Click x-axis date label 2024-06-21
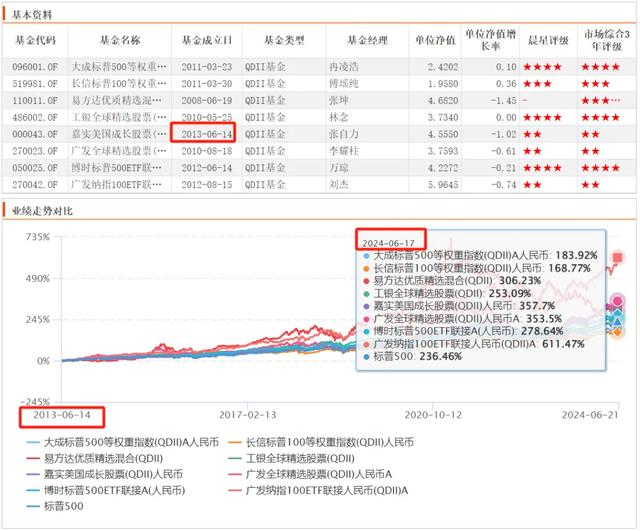Viewport: 640px width, 531px height. click(x=590, y=415)
